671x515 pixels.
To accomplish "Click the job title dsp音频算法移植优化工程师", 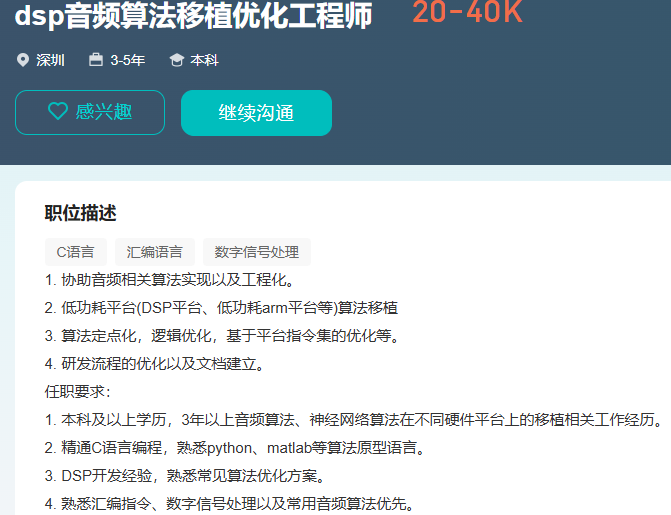I will pyautogui.click(x=193, y=16).
